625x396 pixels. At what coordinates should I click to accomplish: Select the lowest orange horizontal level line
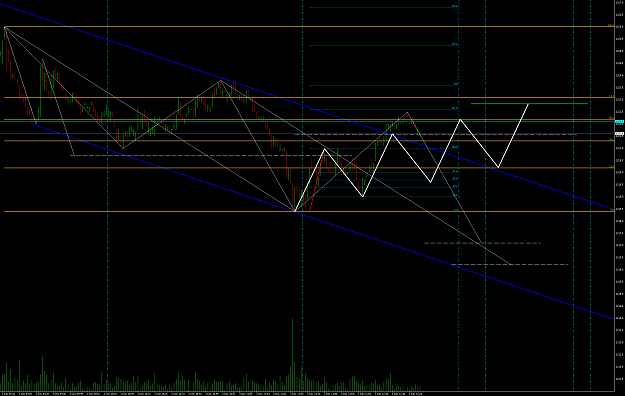(309, 211)
